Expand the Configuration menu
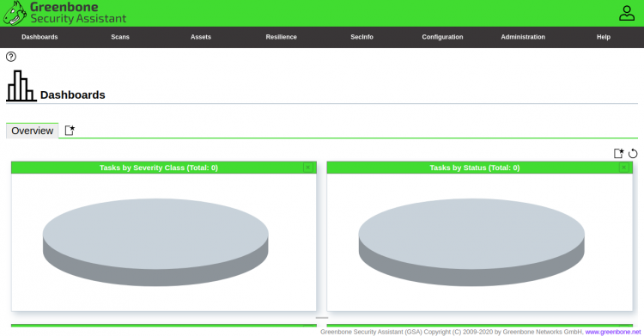 click(x=442, y=37)
